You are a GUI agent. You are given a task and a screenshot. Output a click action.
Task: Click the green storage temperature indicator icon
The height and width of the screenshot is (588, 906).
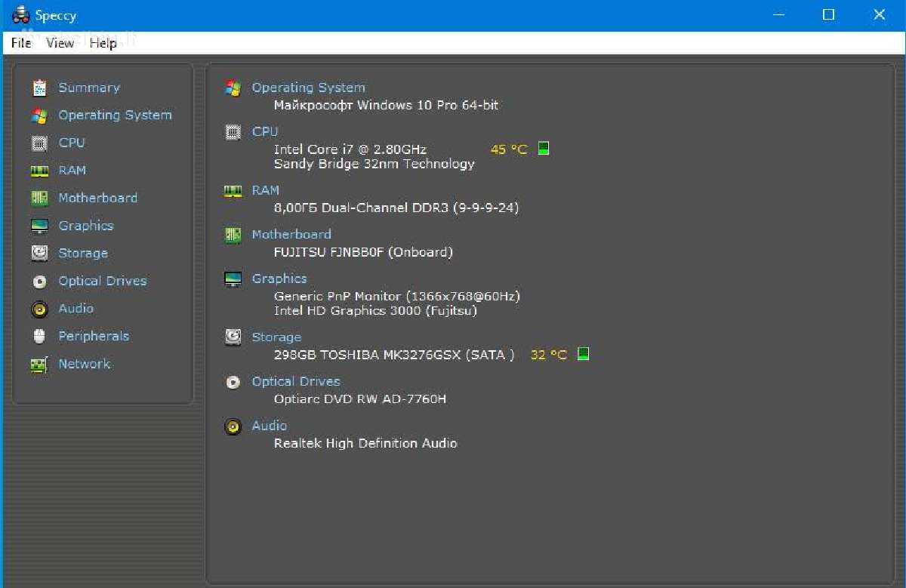click(583, 353)
